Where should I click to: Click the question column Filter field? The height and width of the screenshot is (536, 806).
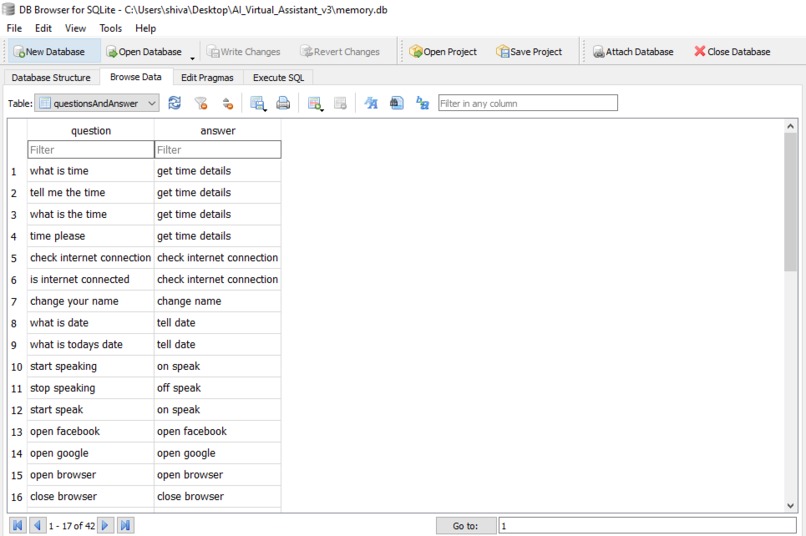[x=91, y=150]
